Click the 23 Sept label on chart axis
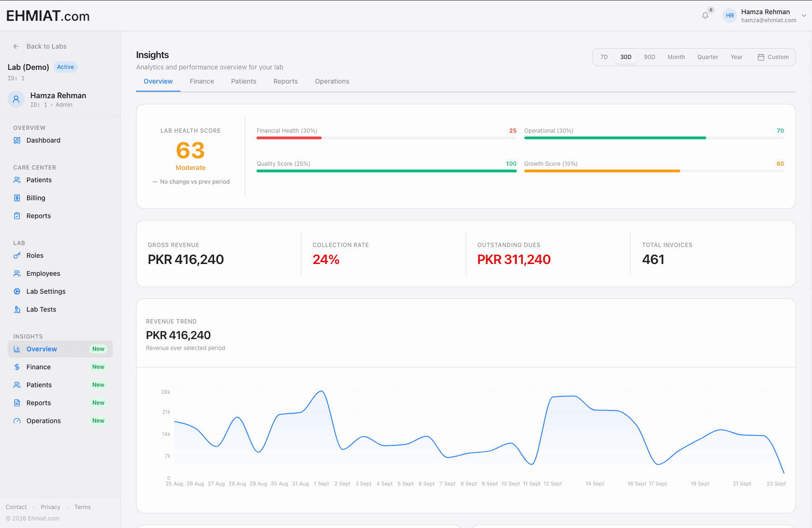The width and height of the screenshot is (812, 528). (x=776, y=484)
